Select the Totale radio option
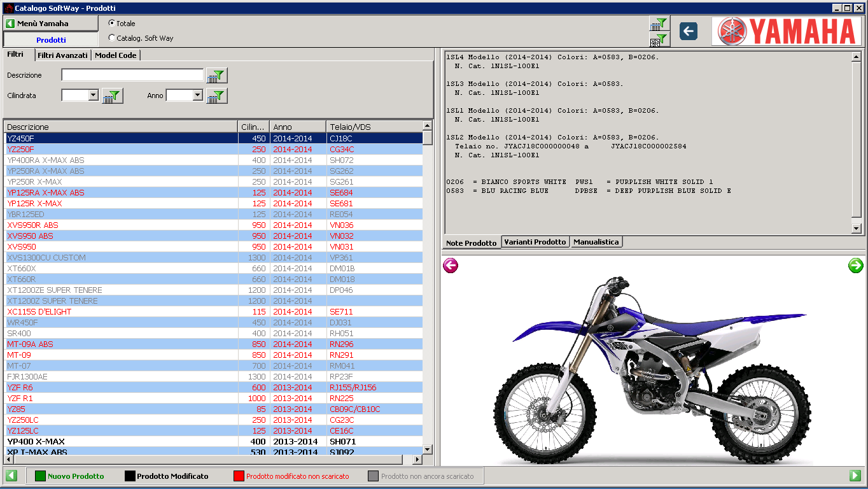Viewport: 868px width, 489px height. pyautogui.click(x=112, y=24)
